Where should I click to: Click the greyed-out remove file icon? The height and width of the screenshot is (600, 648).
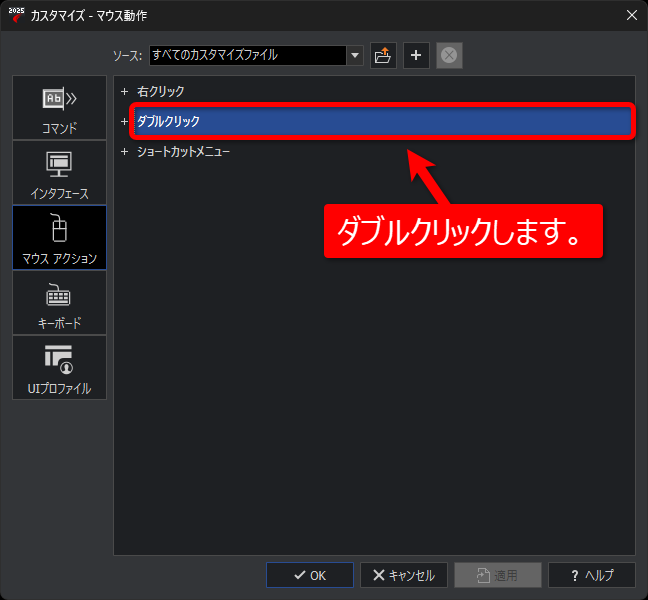point(449,55)
